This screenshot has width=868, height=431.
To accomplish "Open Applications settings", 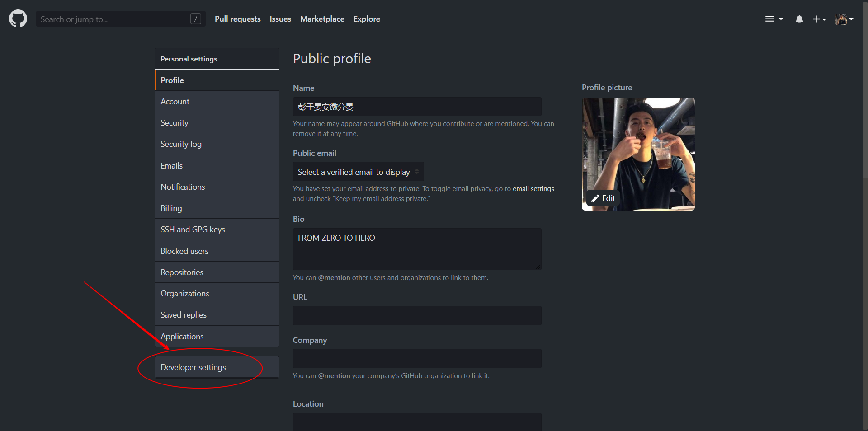I will (x=217, y=337).
